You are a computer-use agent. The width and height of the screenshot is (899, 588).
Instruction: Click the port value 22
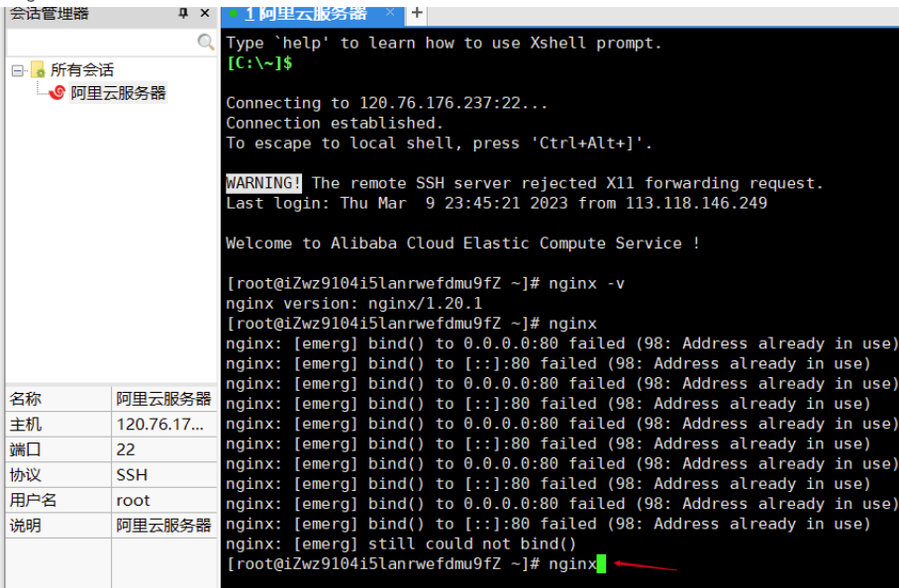(126, 449)
